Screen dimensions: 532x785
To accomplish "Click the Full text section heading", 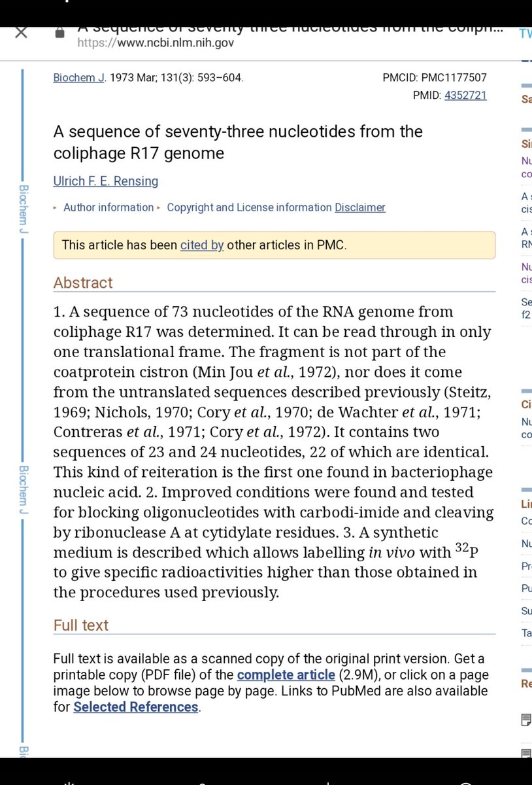I will (x=81, y=625).
